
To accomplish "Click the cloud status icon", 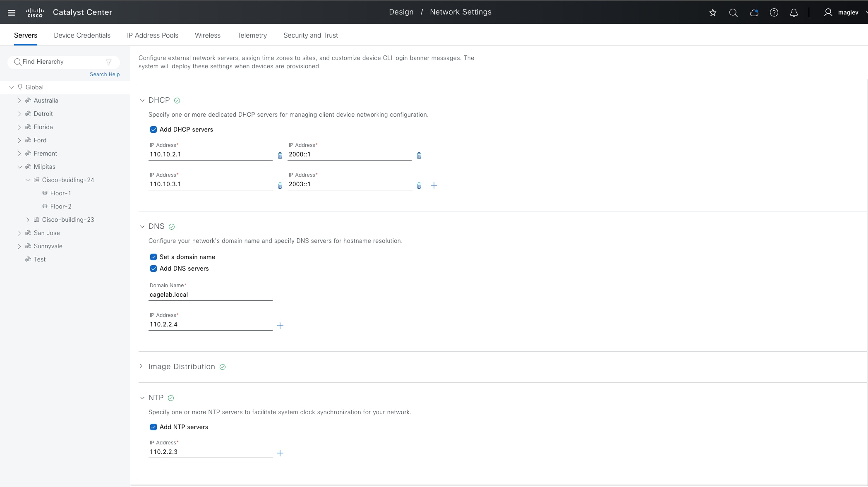I will tap(754, 13).
